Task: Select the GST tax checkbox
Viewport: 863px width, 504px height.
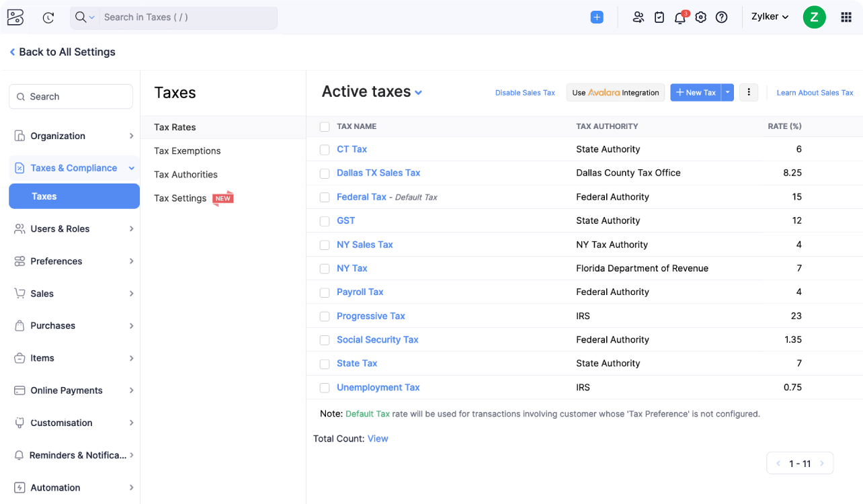Action: [x=325, y=221]
